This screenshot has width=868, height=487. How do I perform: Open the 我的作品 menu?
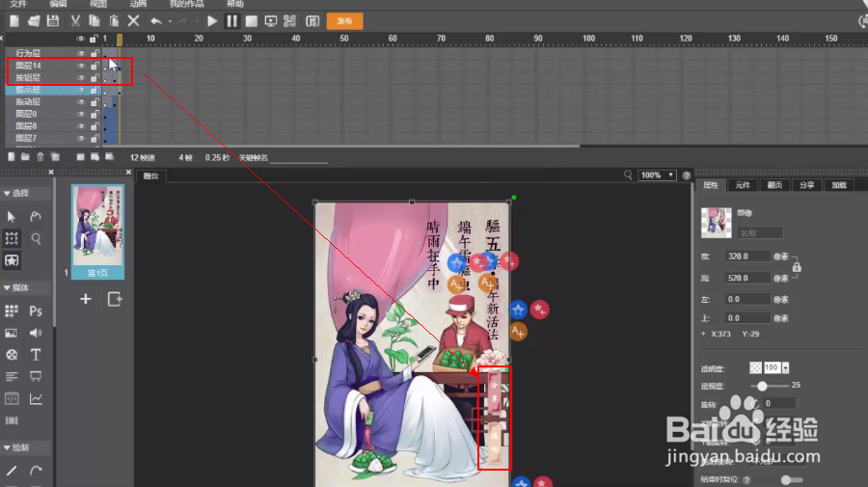coord(186,3)
